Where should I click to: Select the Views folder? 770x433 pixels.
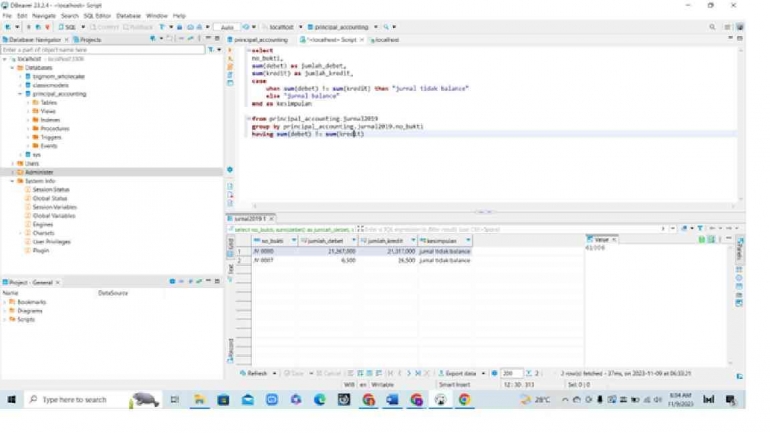coord(48,111)
